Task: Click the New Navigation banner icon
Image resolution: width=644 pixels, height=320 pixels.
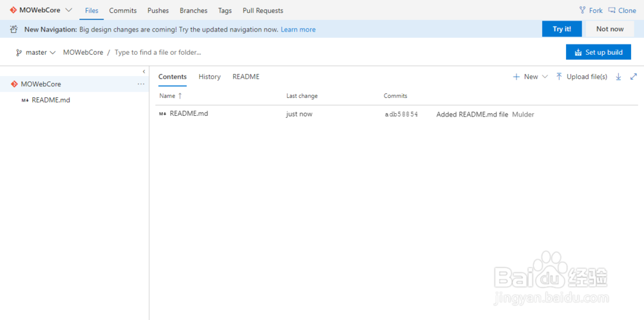Action: click(14, 29)
